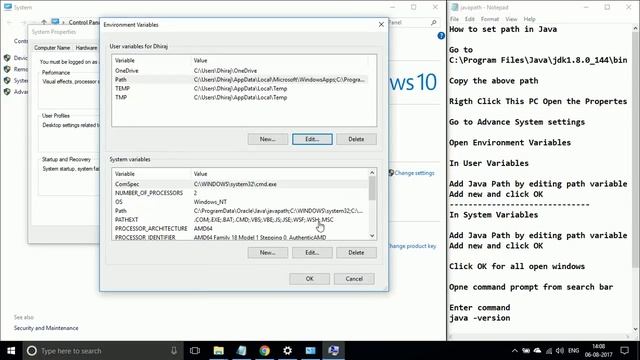Image resolution: width=640 pixels, height=360 pixels.
Task: Click Delete under User variables
Action: pos(356,139)
